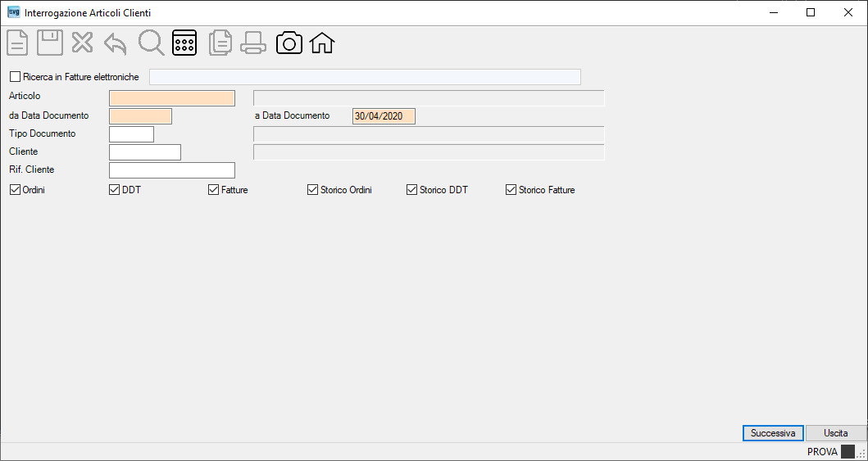Click the Uscita button
This screenshot has height=461, width=868.
(x=835, y=433)
